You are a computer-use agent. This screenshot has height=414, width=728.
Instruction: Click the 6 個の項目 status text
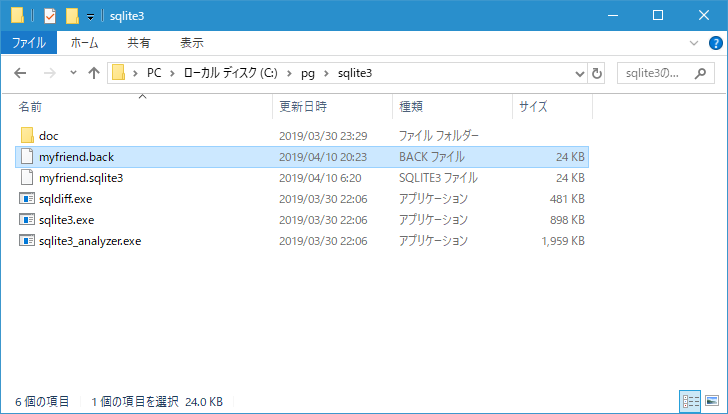(x=42, y=401)
